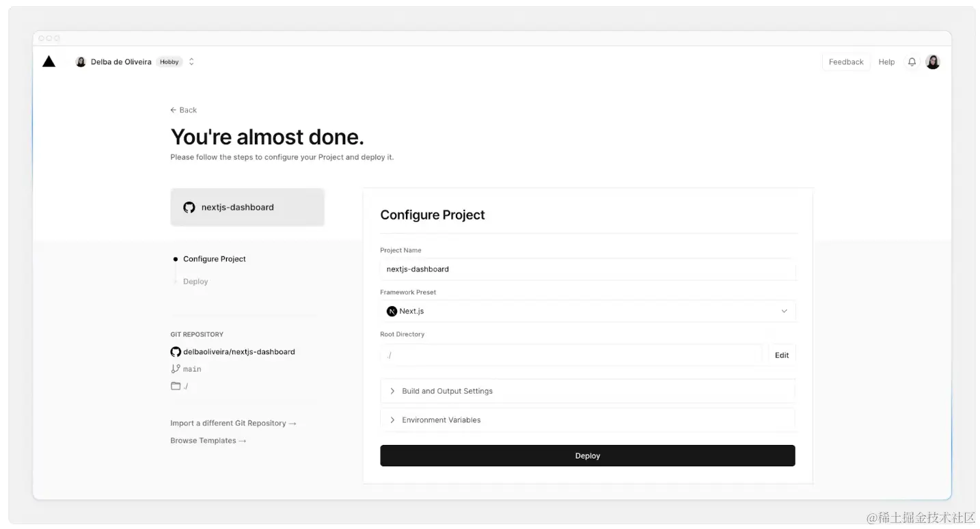Open the user avatar menu
Viewport: 980px width, 529px height.
point(933,62)
